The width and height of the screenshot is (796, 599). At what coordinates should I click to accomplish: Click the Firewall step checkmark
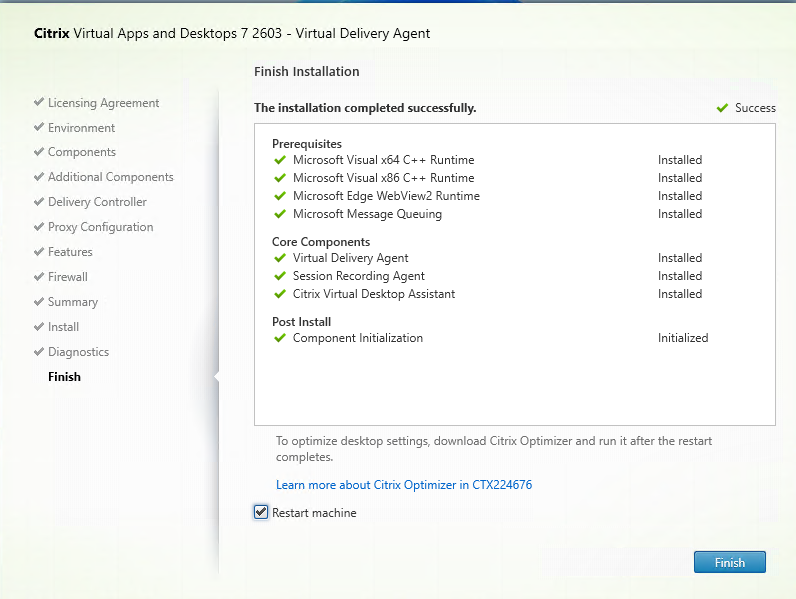click(39, 277)
